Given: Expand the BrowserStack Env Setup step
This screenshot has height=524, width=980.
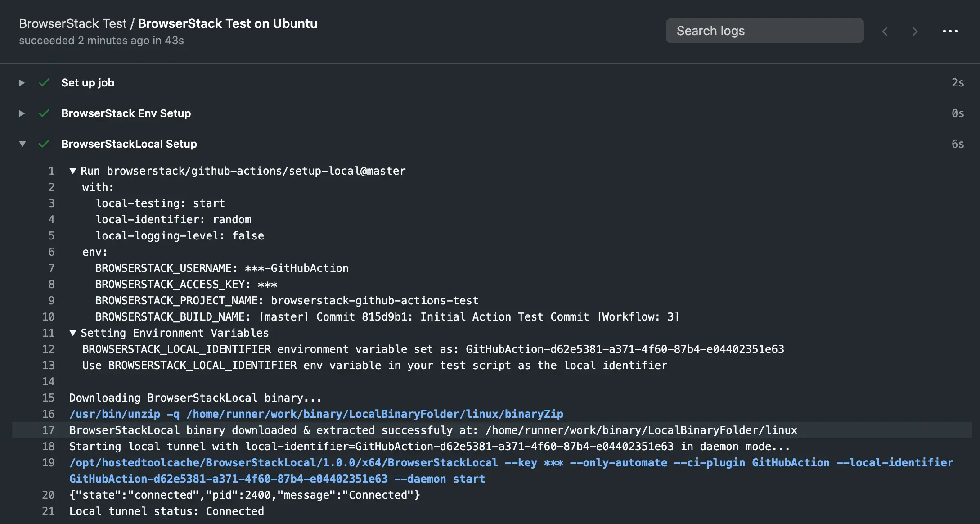Looking at the screenshot, I should tap(22, 113).
